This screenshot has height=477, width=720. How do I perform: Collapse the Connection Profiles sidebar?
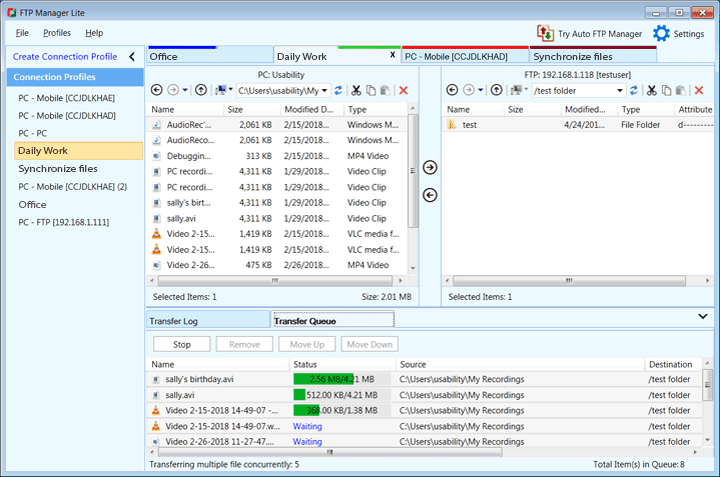point(131,57)
